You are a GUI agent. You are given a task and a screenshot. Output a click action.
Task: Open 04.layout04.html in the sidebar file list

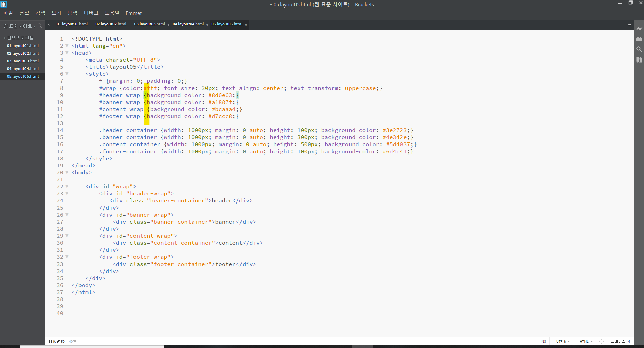click(x=23, y=69)
